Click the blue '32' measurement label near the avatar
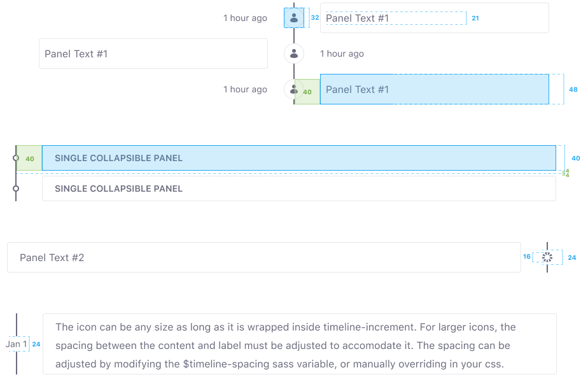Viewport: 588px width, 377px height. click(x=315, y=18)
